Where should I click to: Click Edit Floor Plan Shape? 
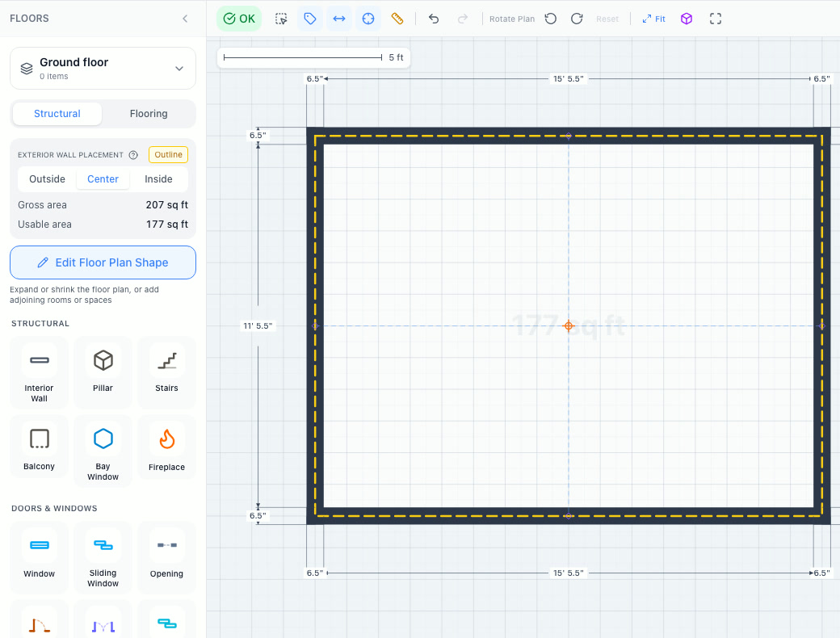click(x=103, y=262)
